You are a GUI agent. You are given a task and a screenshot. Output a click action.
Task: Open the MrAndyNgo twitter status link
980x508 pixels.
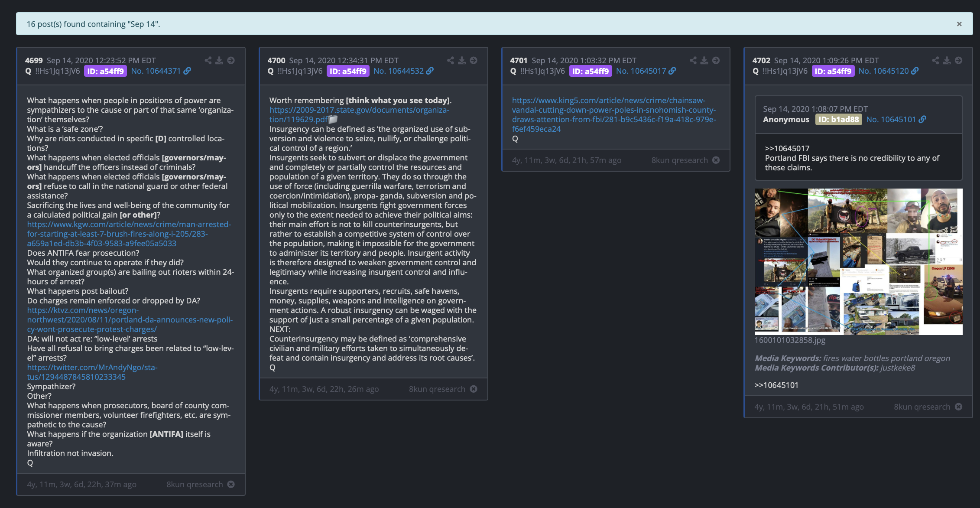92,372
